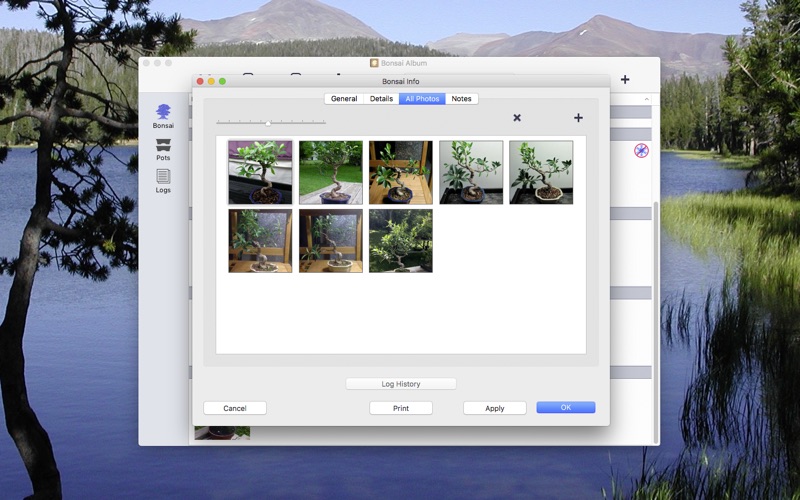
Task: Select the All Photos tab
Action: point(422,98)
